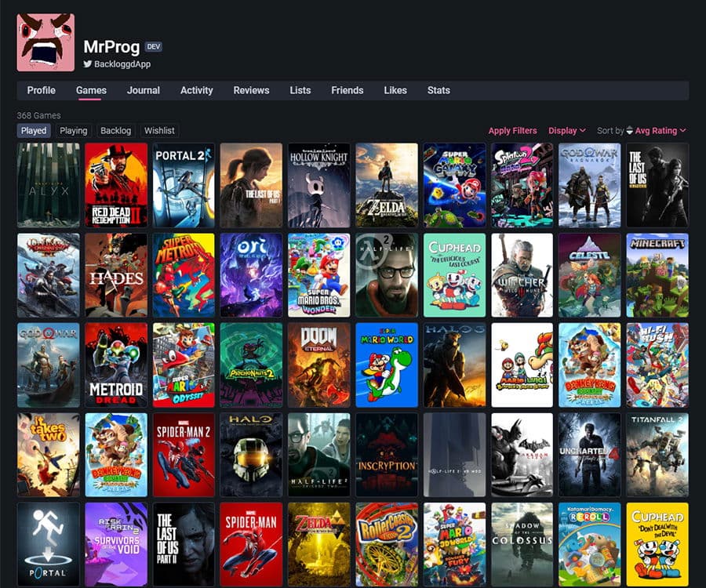Open The Witcher 3 cover
This screenshot has width=706, height=588.
click(522, 275)
